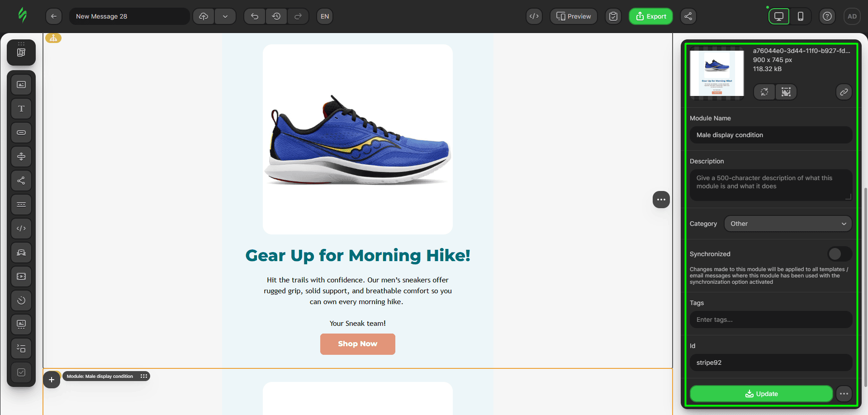
Task: Open more options next to Update button
Action: tap(844, 394)
